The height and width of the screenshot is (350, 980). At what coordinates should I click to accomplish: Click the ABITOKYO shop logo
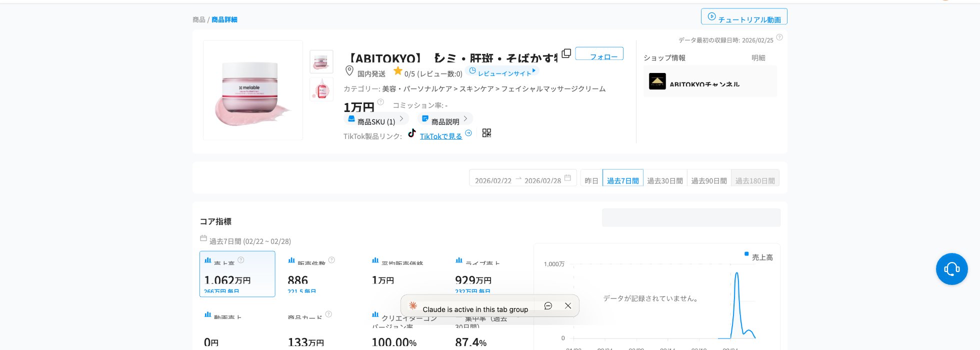657,81
